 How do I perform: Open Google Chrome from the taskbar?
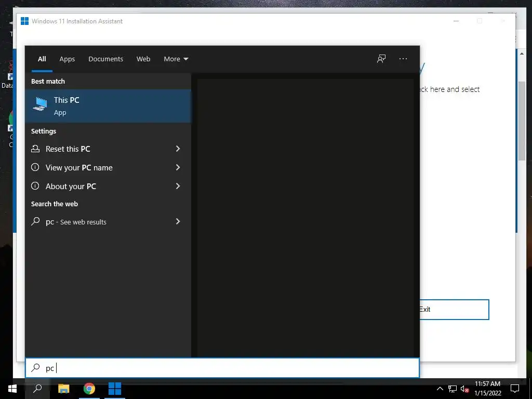(89, 389)
